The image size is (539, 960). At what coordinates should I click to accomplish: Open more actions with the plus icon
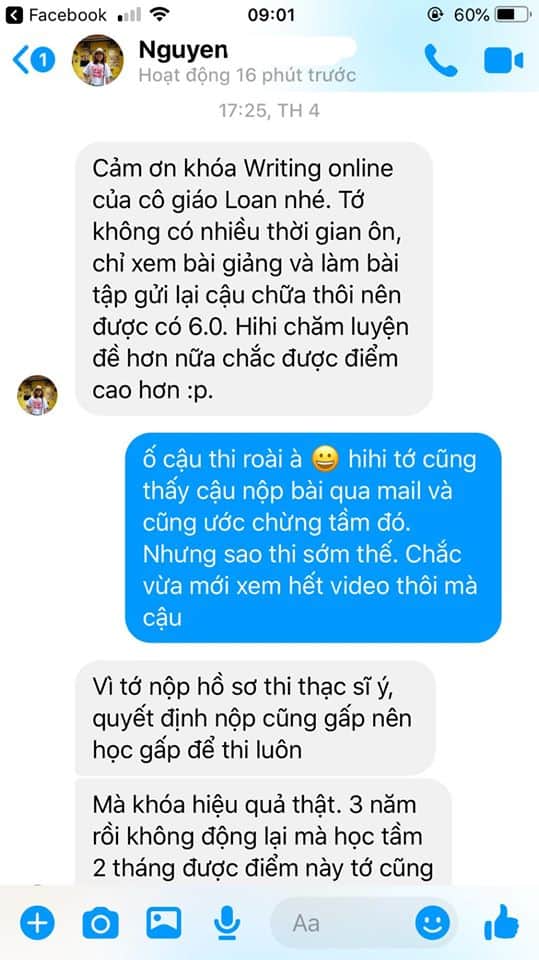37,922
